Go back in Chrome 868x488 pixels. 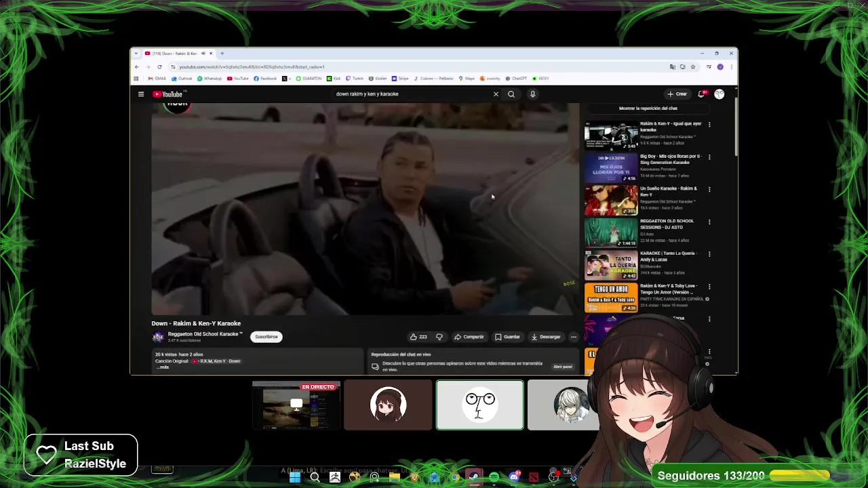[136, 67]
